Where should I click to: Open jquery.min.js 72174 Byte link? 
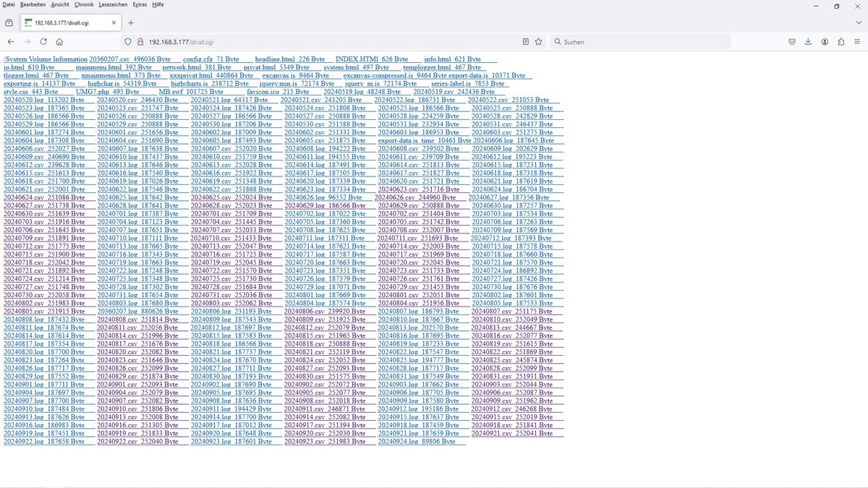(x=302, y=83)
